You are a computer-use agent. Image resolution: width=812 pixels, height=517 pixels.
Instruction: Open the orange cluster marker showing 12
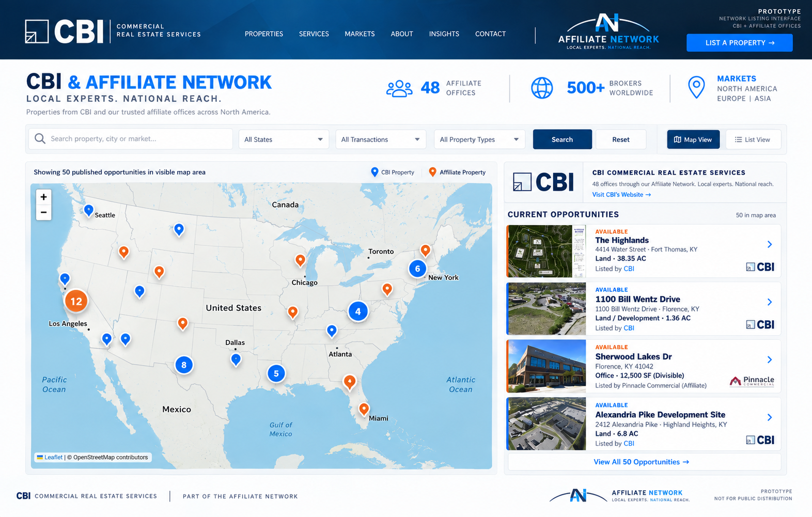point(76,301)
